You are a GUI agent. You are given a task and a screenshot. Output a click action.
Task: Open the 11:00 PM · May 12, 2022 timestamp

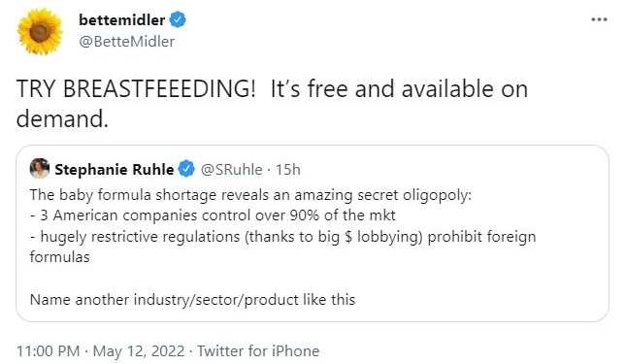pyautogui.click(x=101, y=351)
